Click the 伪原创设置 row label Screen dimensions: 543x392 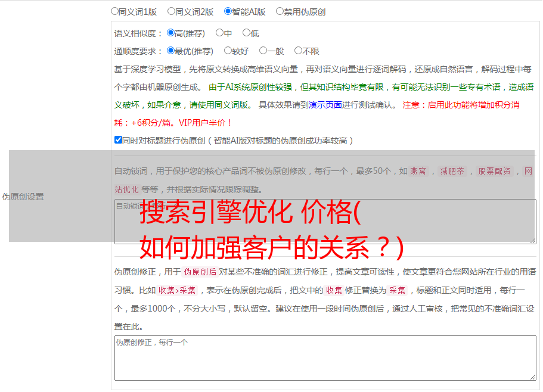coord(23,197)
